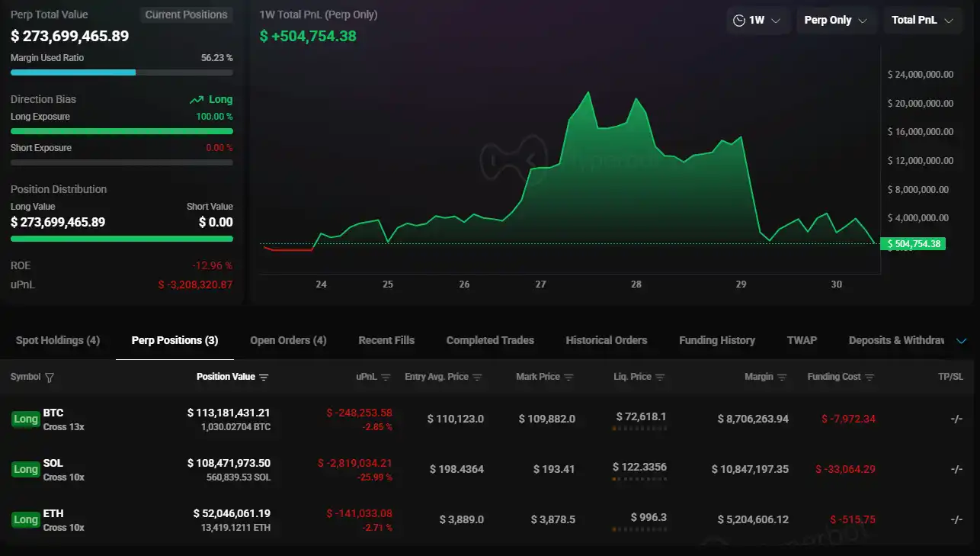Click the $504,754.38 value marker on the chart
Image resolution: width=980 pixels, height=556 pixels.
[x=913, y=243]
